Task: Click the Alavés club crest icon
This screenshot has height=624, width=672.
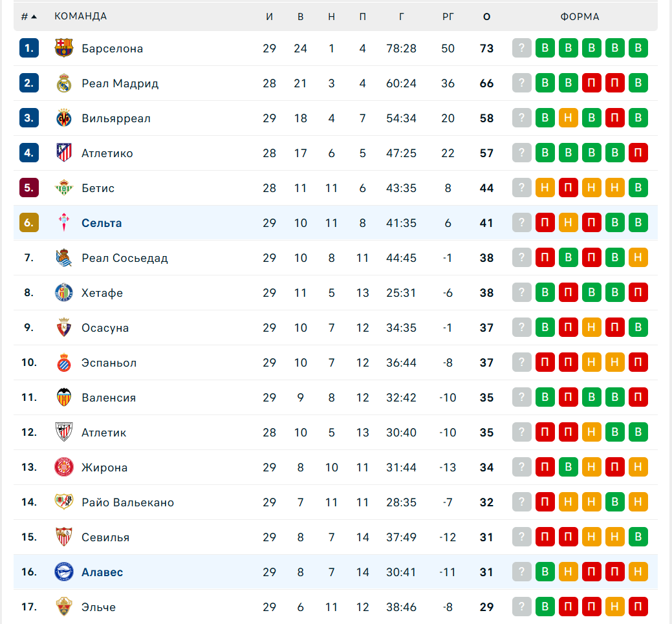Action: click(64, 572)
